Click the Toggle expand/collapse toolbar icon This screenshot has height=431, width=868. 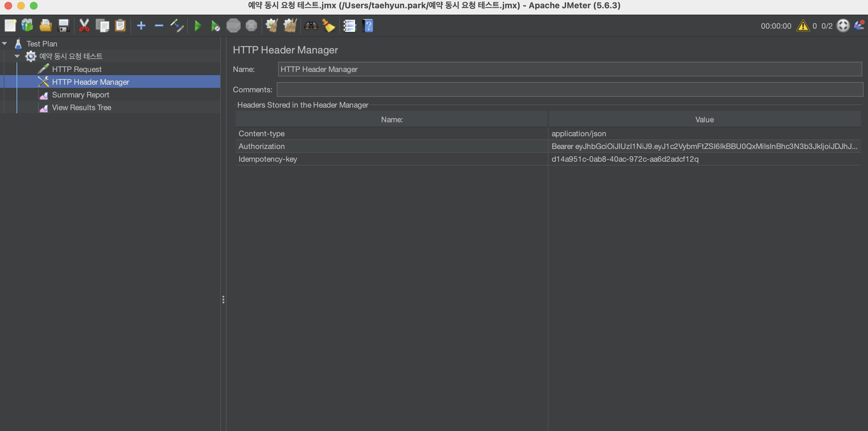point(177,25)
